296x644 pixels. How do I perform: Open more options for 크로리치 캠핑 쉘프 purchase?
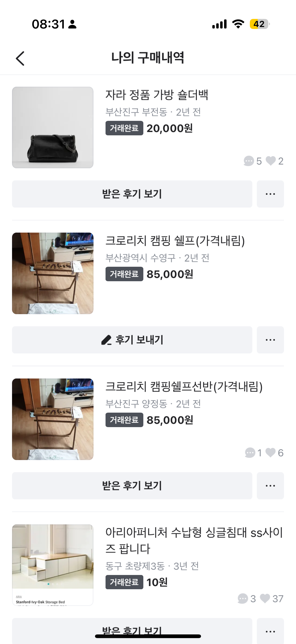[270, 340]
